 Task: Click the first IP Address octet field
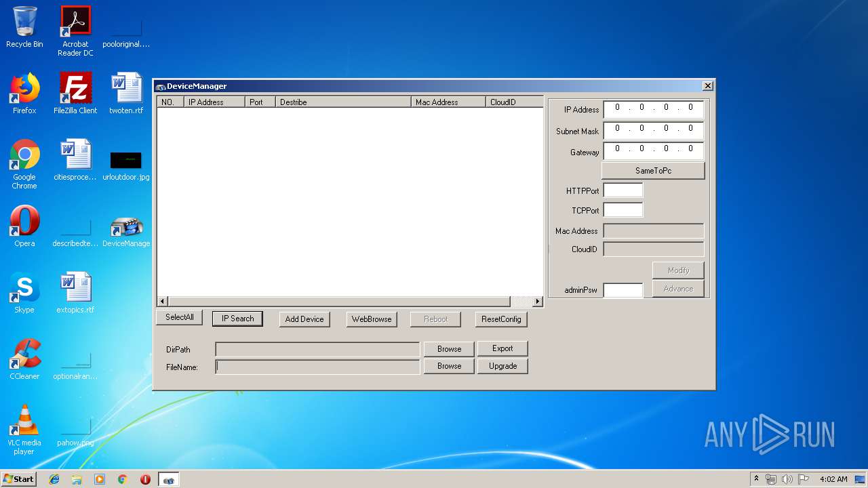pyautogui.click(x=617, y=108)
